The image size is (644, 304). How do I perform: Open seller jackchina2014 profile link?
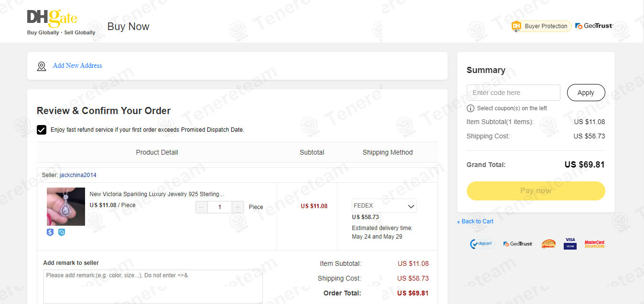(78, 175)
